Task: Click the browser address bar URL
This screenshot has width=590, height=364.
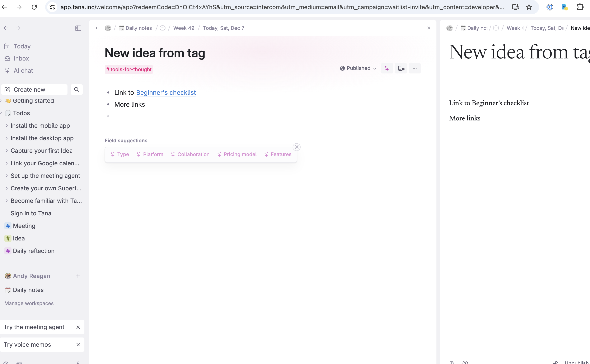Action: point(282,7)
